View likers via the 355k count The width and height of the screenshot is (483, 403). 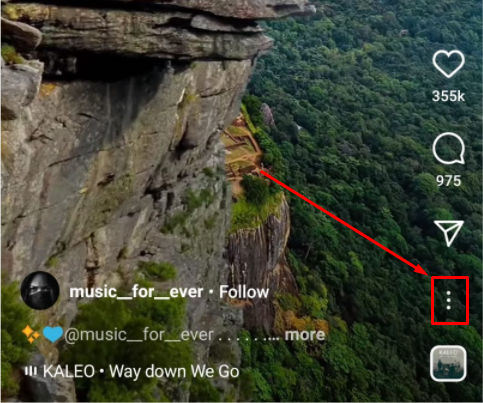click(x=448, y=96)
